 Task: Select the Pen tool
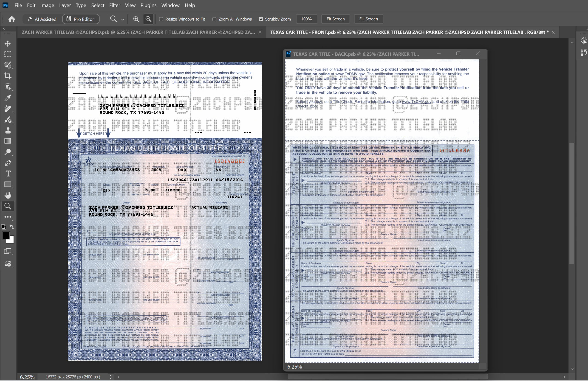pyautogui.click(x=8, y=163)
